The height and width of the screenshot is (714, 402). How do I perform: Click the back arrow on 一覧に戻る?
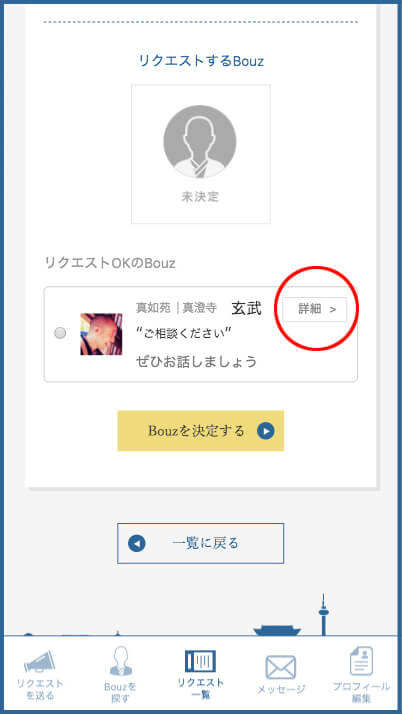(137, 543)
